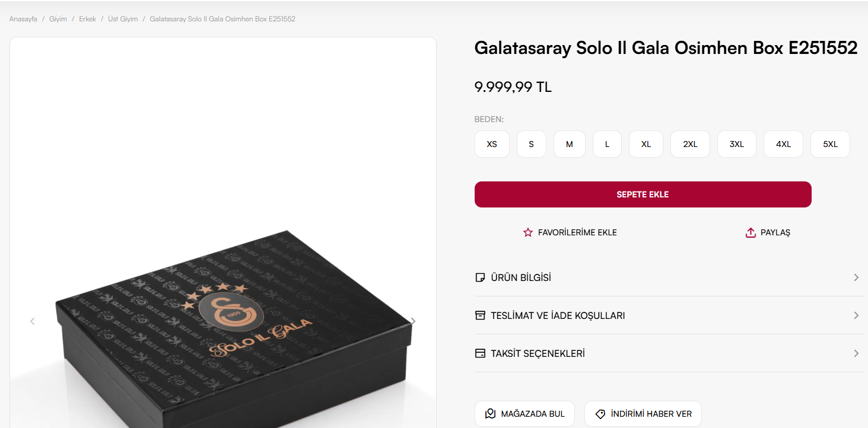Expand Ürün Bilgisi section chevron
This screenshot has height=428, width=868.
(x=856, y=277)
